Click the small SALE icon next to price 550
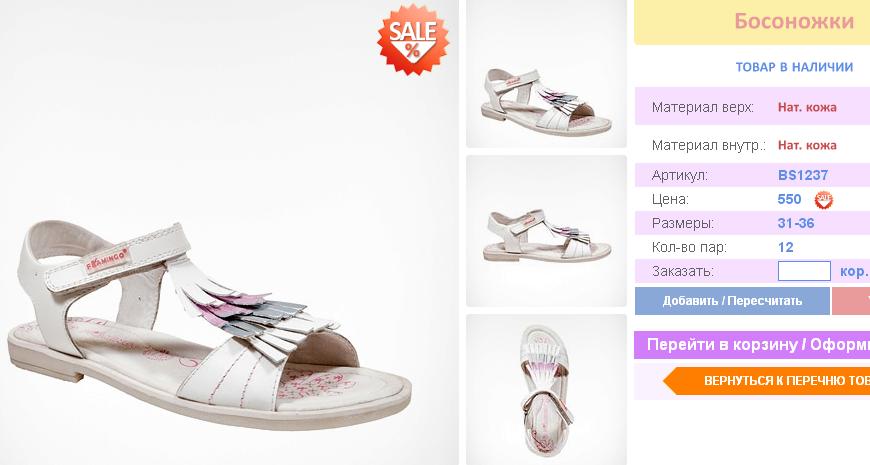This screenshot has height=465, width=870. [823, 199]
